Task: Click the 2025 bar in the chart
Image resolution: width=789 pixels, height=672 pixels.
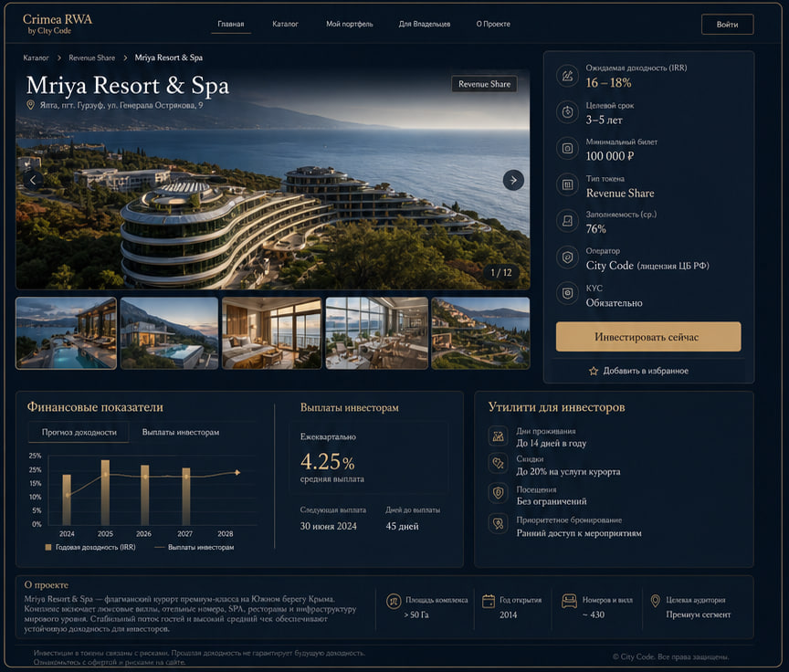Action: [x=105, y=492]
